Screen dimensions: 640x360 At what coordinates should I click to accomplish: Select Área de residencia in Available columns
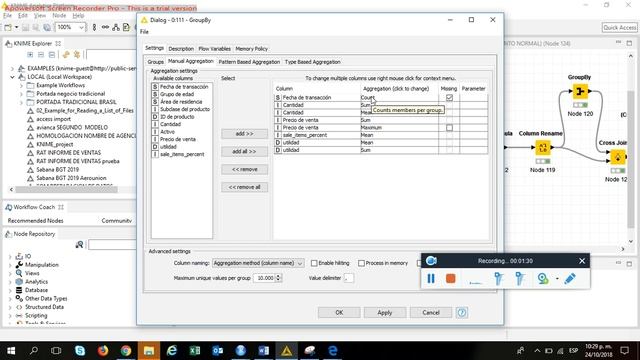[181, 102]
